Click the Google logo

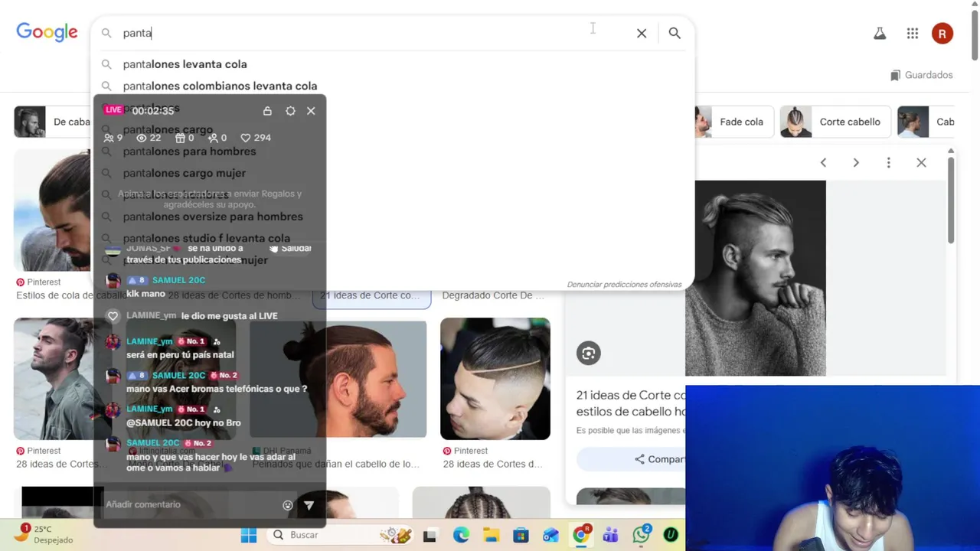(47, 32)
